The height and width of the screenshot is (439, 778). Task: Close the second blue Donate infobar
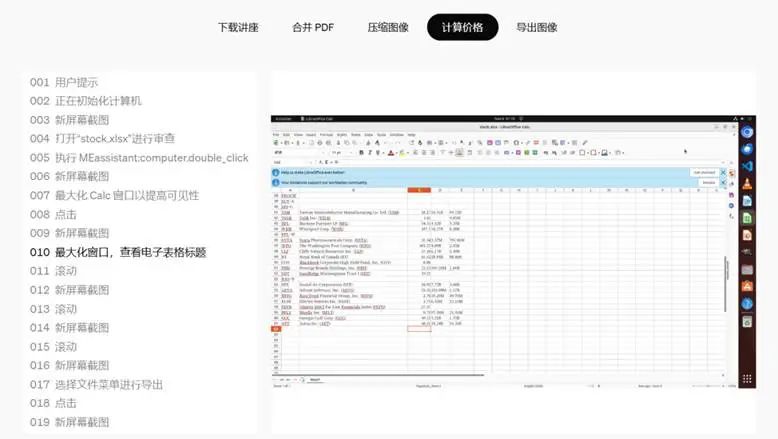[x=723, y=183]
